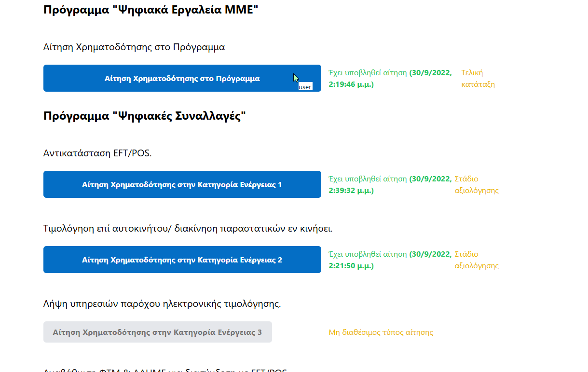Click Αίτηση Χρηματοδότησης στο Πρόγραμμα label text
Image resolution: width=588 pixels, height=372 pixels.
click(134, 47)
